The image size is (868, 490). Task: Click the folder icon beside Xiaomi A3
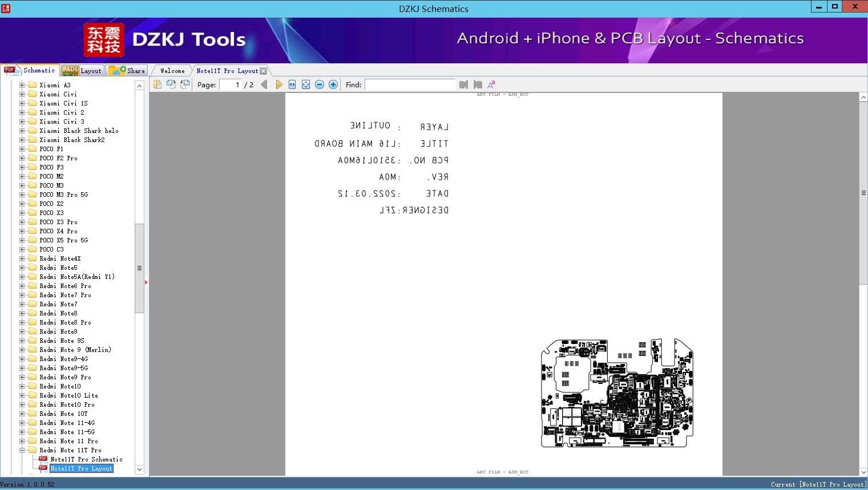point(33,85)
